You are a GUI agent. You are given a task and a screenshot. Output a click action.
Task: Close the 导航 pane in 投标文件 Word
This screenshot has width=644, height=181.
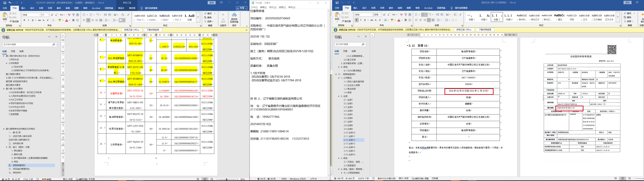pos(366,36)
